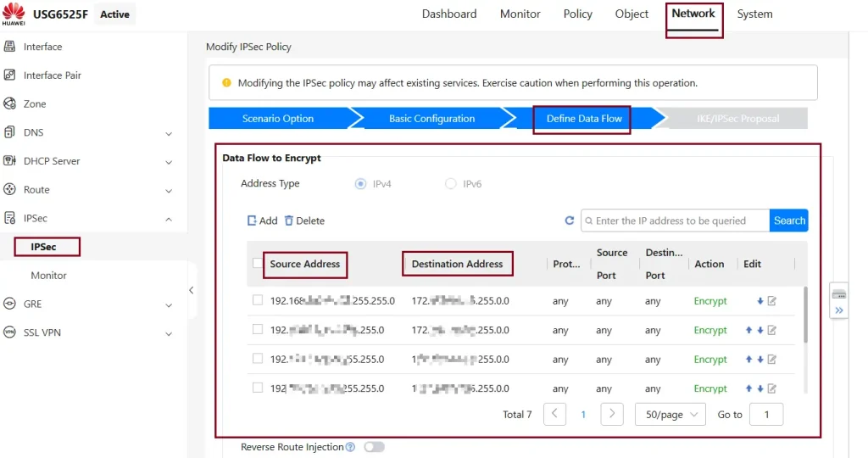This screenshot has width=868, height=458.
Task: Check the first data flow row checkbox
Action: 258,300
